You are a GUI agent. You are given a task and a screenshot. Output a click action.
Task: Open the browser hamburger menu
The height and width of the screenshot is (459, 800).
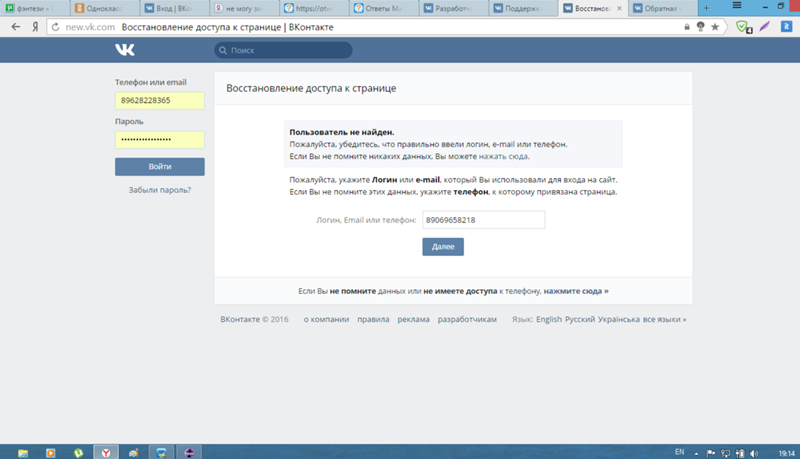[x=737, y=6]
